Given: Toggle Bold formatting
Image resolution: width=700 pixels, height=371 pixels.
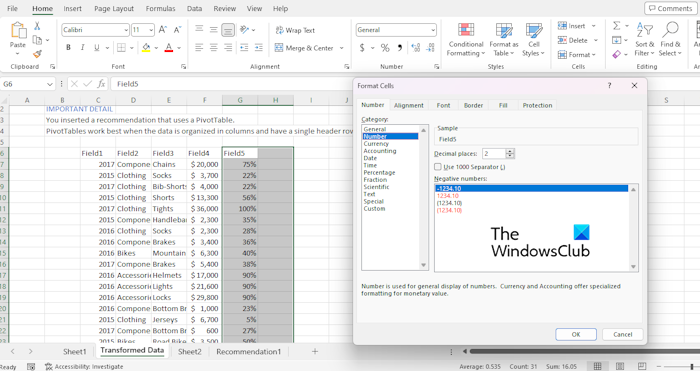Looking at the screenshot, I should 68,47.
